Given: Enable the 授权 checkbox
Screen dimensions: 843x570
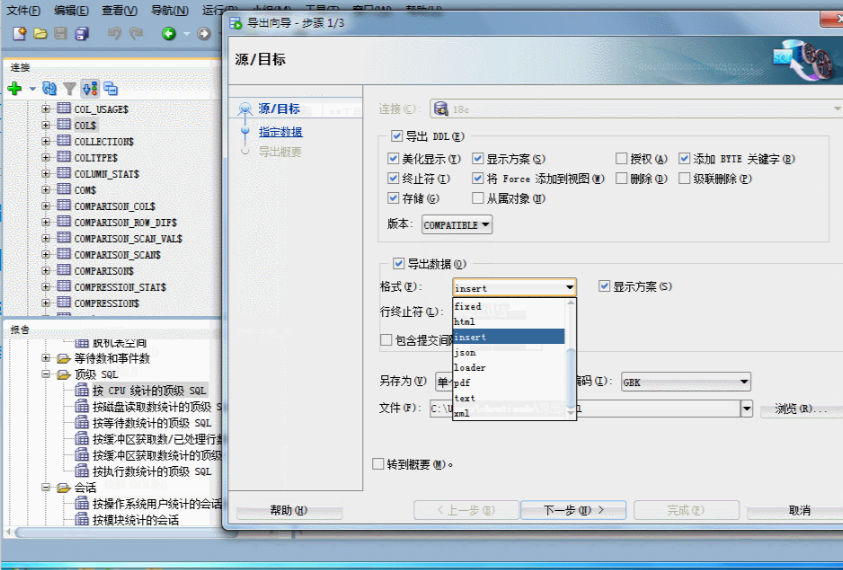Looking at the screenshot, I should coord(621,159).
